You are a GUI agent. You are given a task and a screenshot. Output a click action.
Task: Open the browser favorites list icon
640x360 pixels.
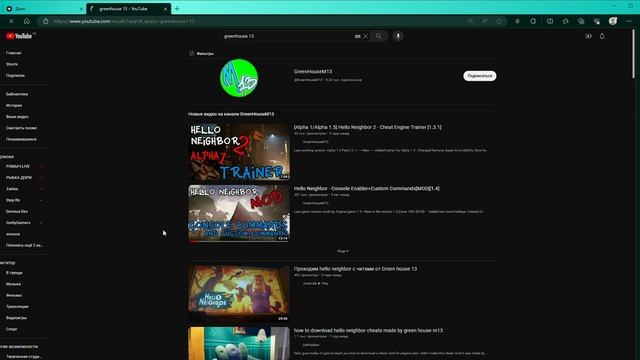566,21
